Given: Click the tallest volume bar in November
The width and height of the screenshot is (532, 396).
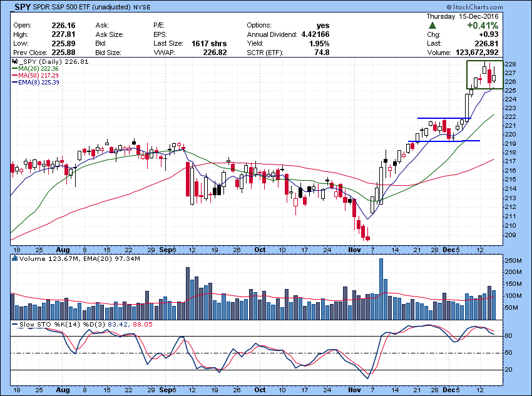Looking at the screenshot, I should click(x=381, y=289).
